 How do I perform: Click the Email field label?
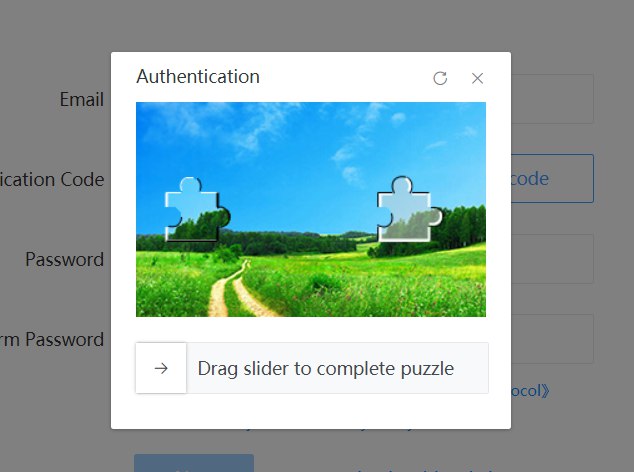coord(82,99)
